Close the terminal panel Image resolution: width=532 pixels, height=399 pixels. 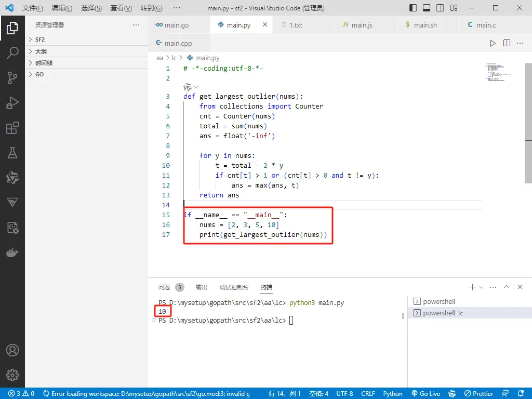[520, 287]
